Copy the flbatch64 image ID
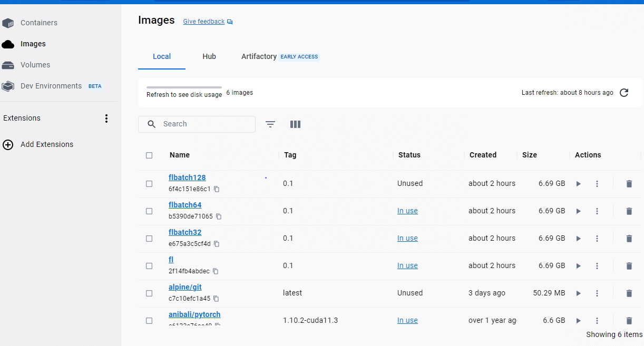 [x=219, y=216]
